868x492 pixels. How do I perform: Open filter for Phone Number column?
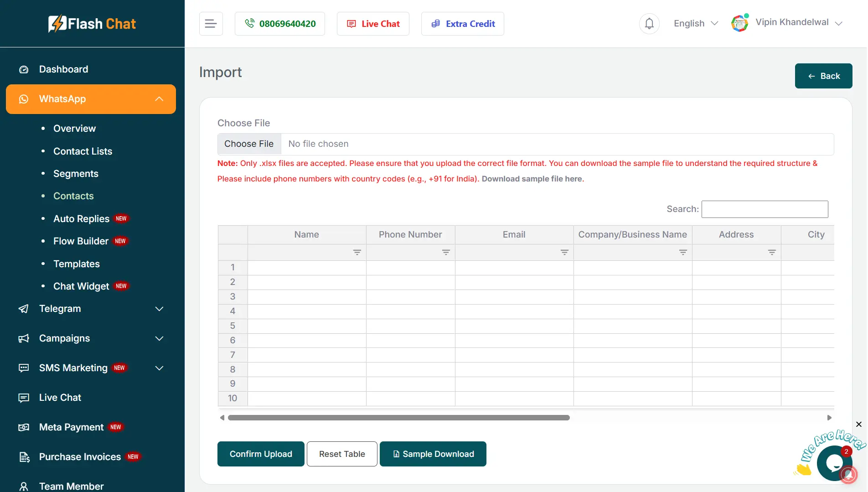pyautogui.click(x=446, y=252)
